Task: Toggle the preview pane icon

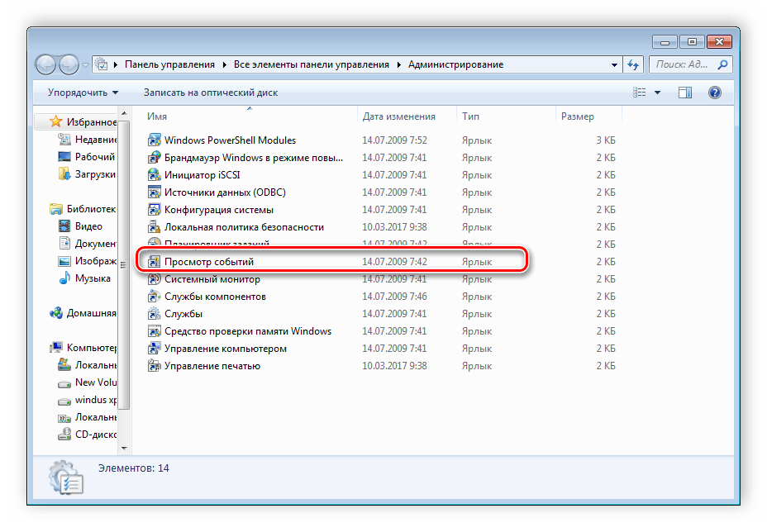Action: [x=684, y=93]
